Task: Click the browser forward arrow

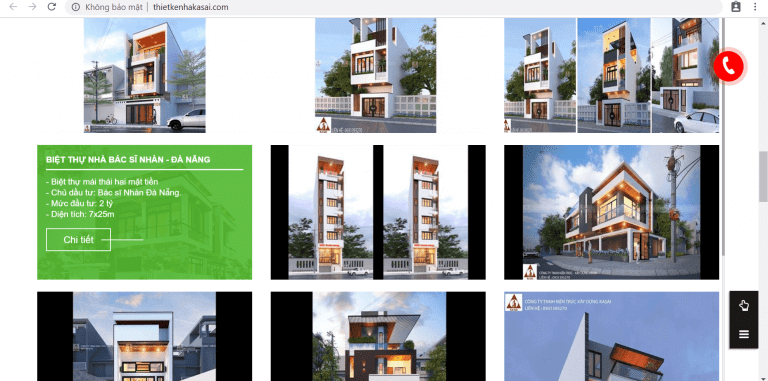Action: coord(32,7)
